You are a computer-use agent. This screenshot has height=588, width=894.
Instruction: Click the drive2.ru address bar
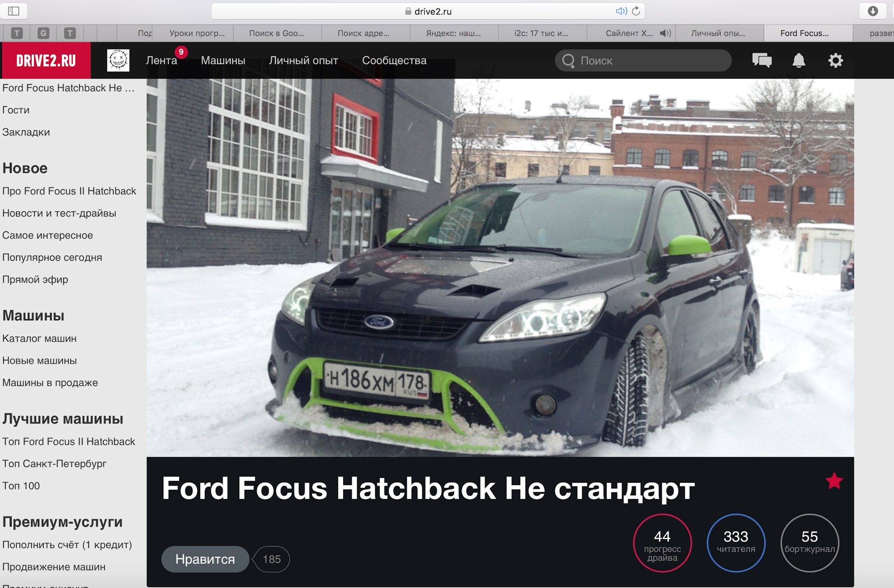click(x=428, y=11)
